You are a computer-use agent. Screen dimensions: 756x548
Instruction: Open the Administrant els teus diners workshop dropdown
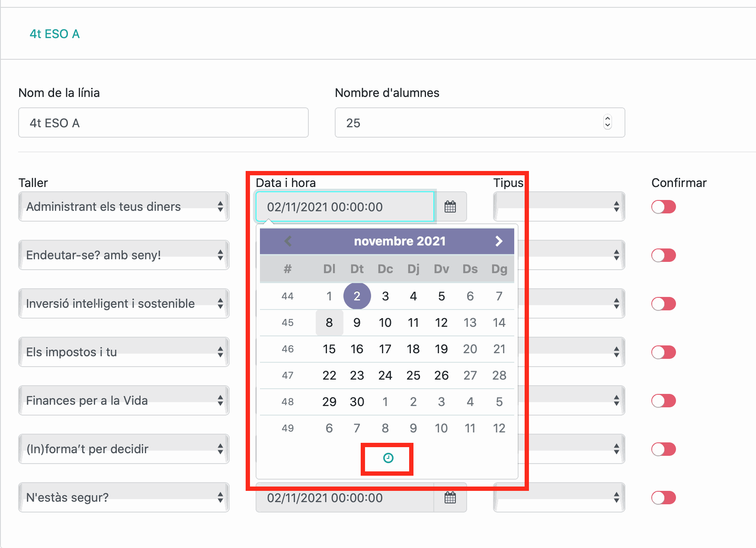point(124,206)
